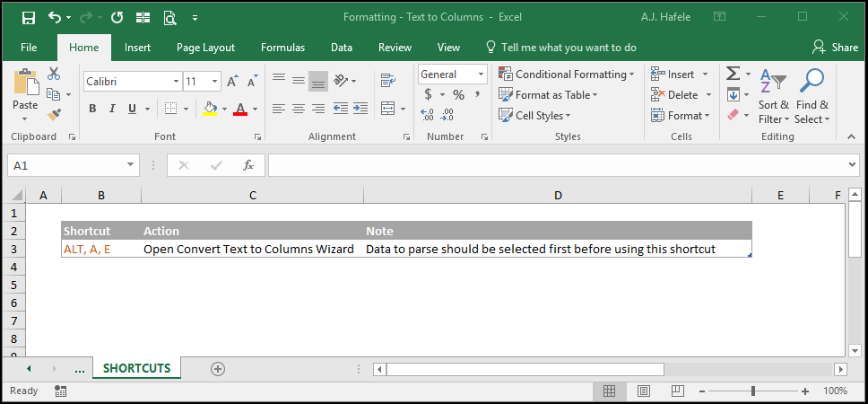Click the Tell me what you want field
This screenshot has width=868, height=404.
tap(560, 48)
